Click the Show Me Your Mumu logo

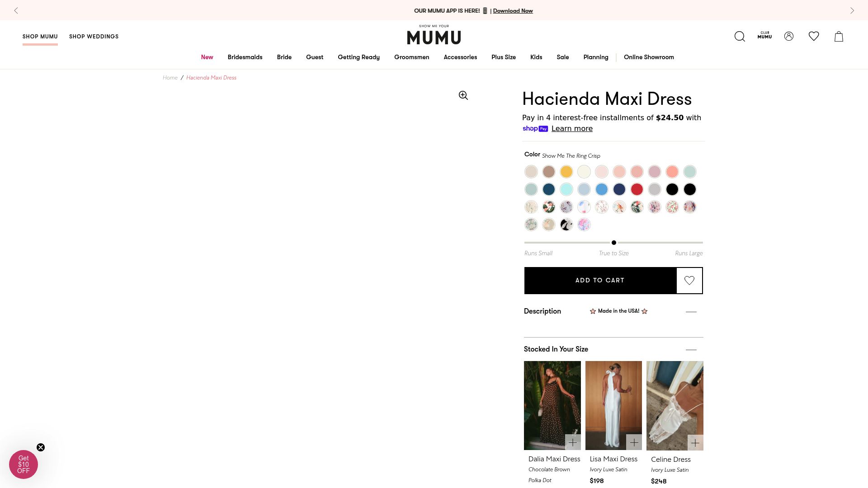point(434,35)
